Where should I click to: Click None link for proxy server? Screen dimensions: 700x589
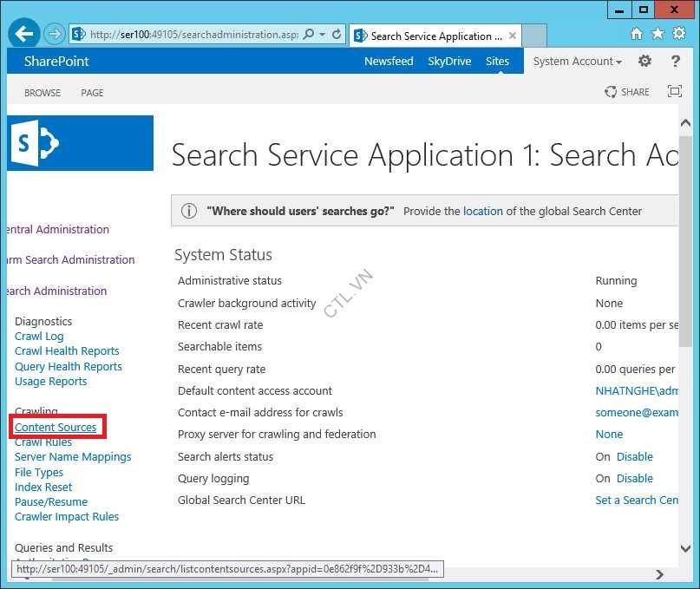point(609,434)
